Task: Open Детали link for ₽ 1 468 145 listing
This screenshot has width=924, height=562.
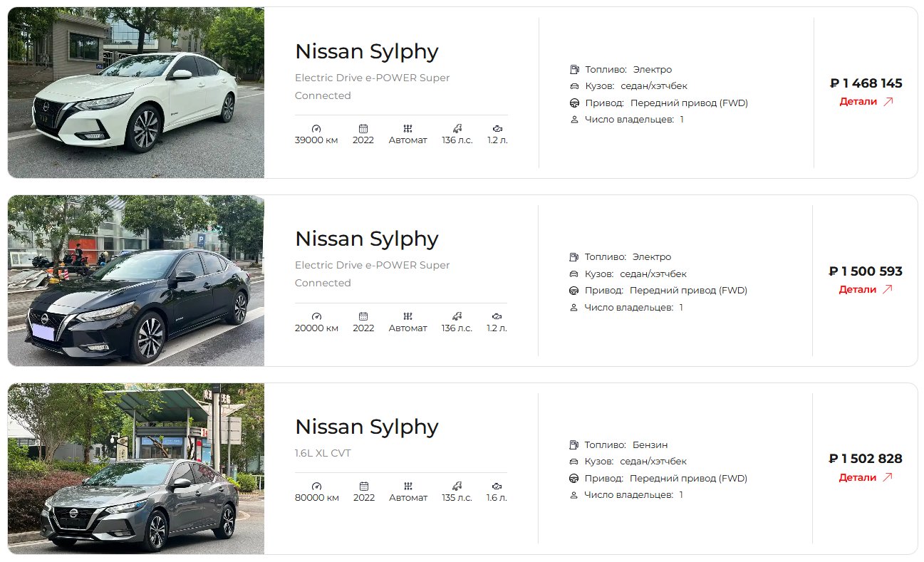Action: (866, 101)
